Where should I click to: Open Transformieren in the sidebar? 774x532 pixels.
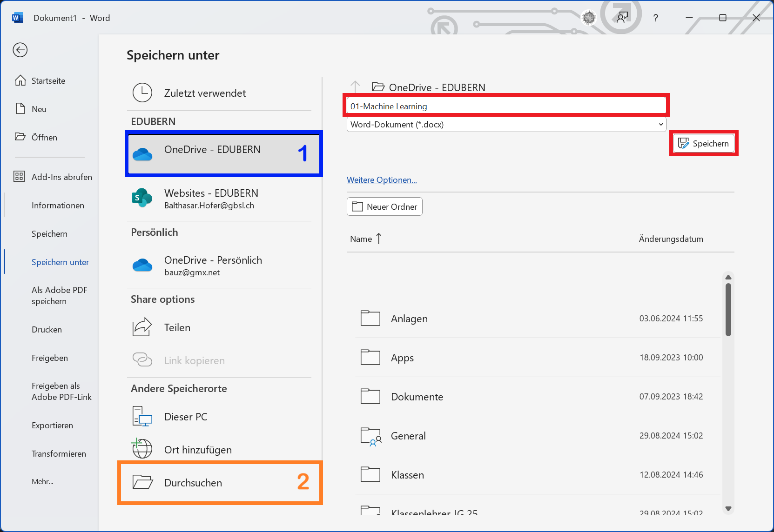(59, 453)
